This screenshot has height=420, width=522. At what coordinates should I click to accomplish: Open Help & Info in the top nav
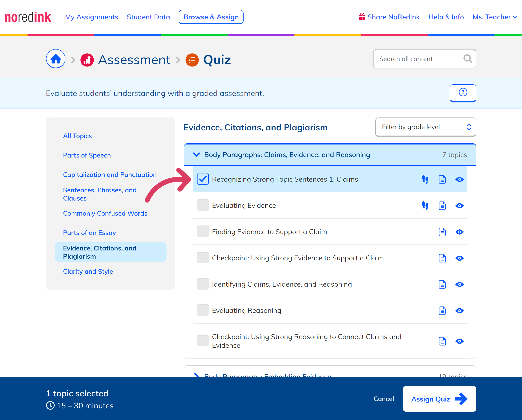pyautogui.click(x=446, y=17)
